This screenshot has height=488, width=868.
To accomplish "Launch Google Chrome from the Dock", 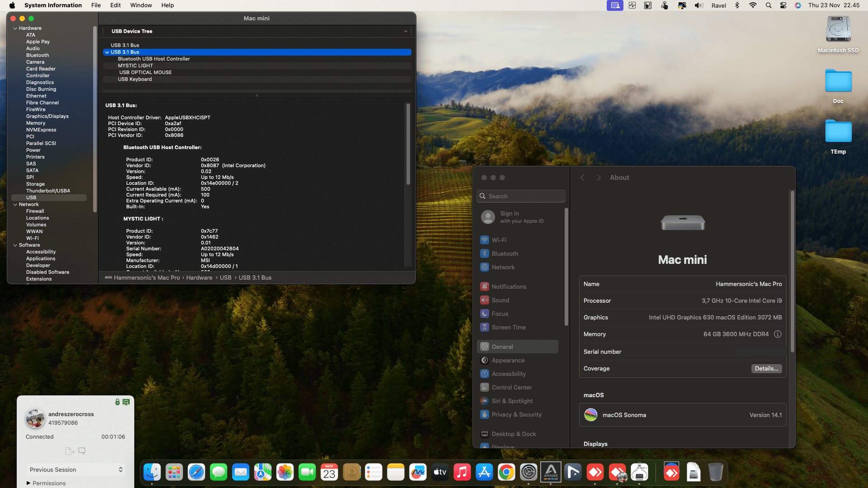I will pos(506,472).
